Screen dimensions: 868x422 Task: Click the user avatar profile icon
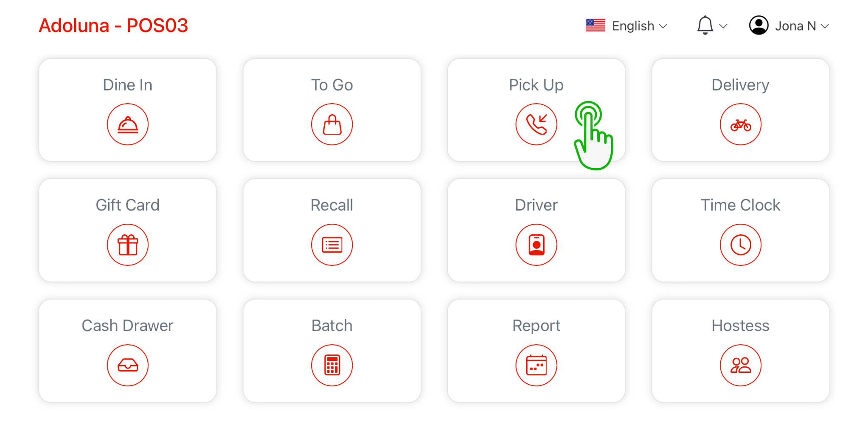click(758, 25)
